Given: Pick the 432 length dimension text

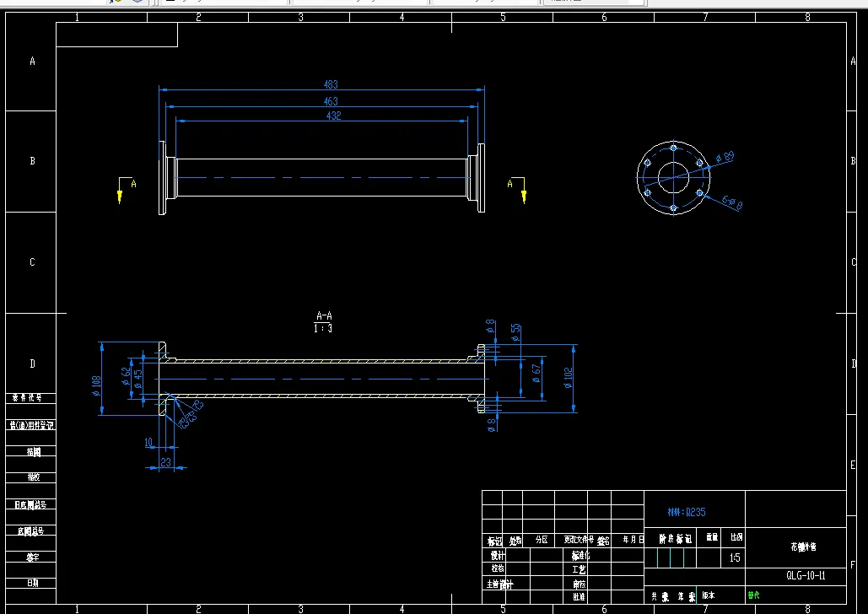Looking at the screenshot, I should coord(334,116).
